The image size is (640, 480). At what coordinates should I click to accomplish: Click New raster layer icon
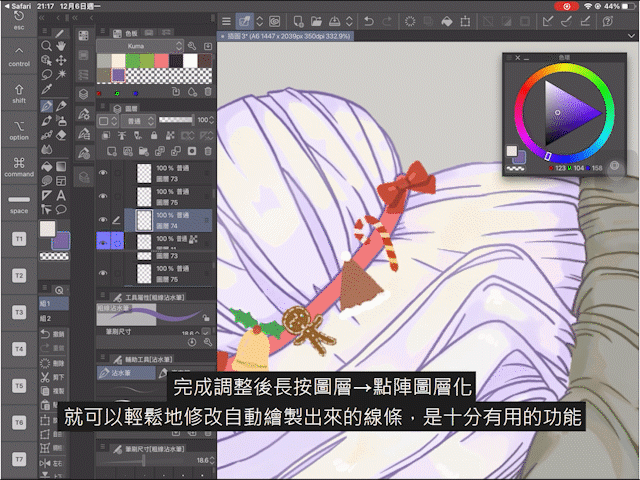111,151
